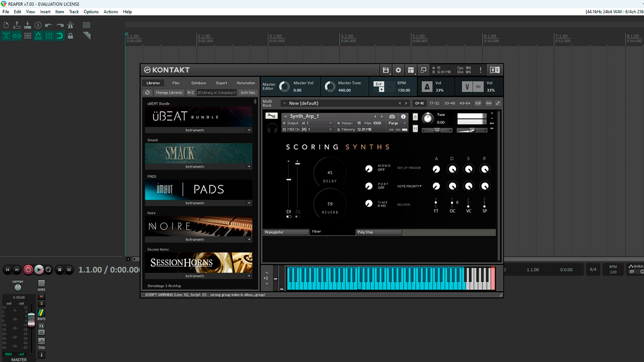
Task: Click the Native Instruments NI logo
Action: 495,70
